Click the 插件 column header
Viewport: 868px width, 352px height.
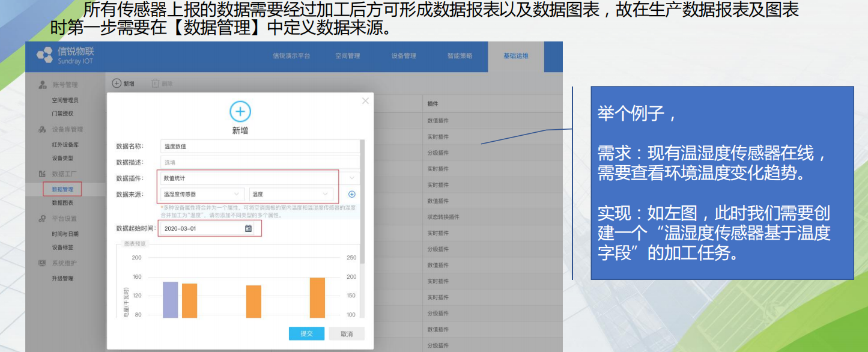(432, 104)
